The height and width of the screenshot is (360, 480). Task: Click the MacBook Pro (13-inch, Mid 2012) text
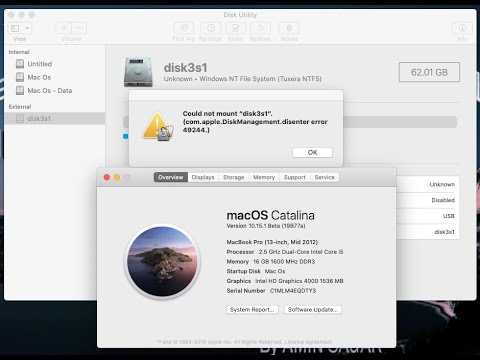pyautogui.click(x=272, y=242)
